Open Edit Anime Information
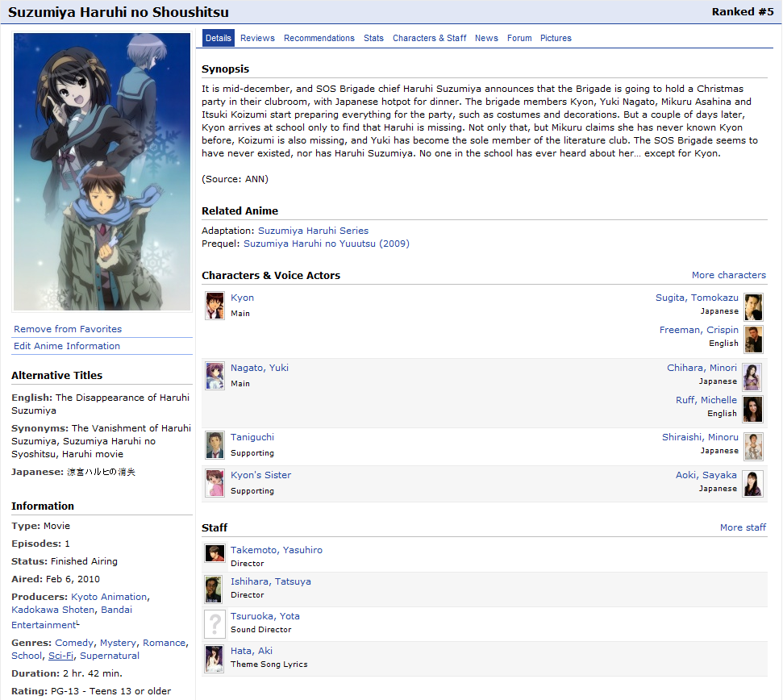The image size is (783, 700). (67, 346)
